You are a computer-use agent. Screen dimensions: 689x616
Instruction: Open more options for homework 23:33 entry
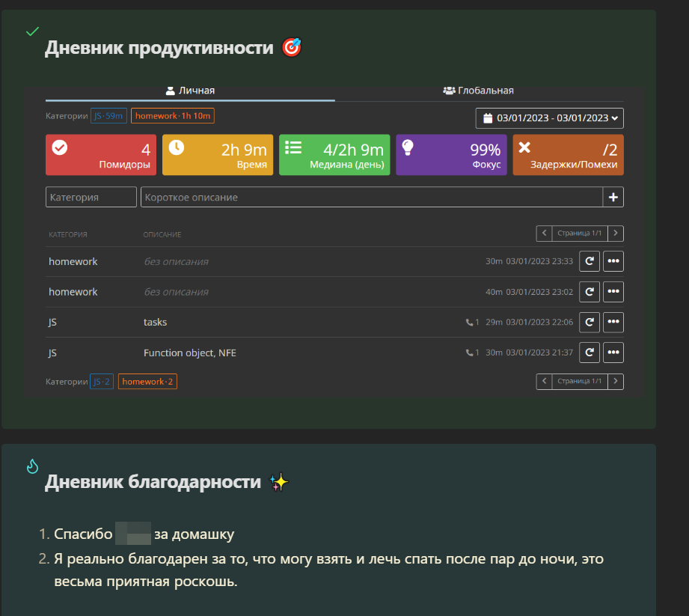[613, 261]
